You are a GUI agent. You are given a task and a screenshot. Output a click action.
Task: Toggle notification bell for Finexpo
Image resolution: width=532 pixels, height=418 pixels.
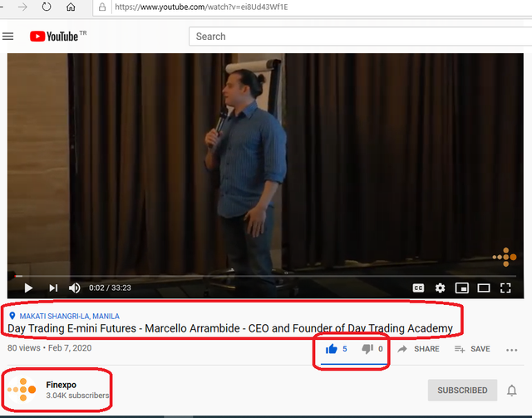[512, 391]
